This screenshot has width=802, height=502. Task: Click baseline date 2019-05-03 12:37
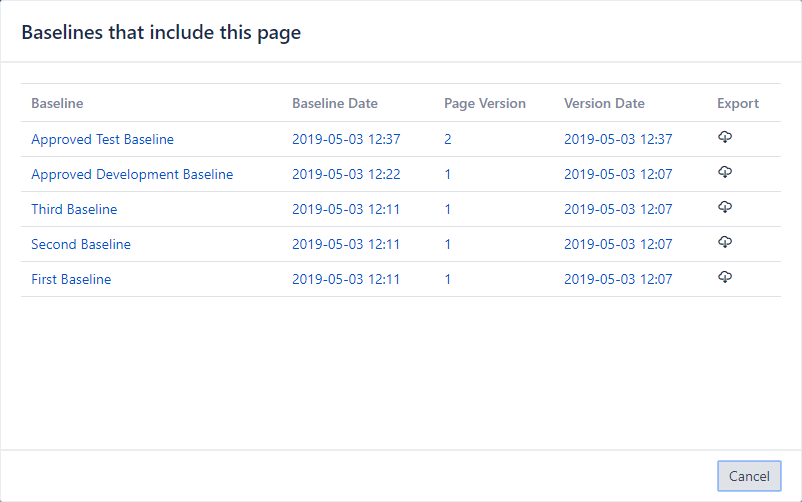(x=346, y=140)
